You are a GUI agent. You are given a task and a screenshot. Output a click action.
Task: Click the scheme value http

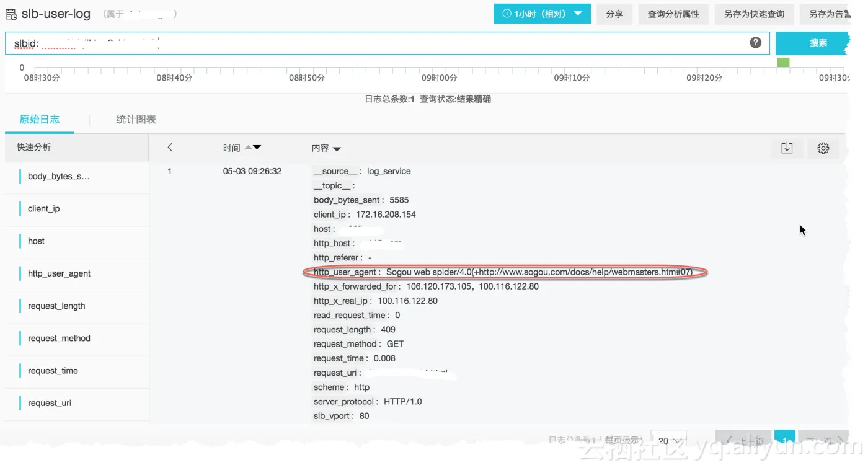pyautogui.click(x=361, y=387)
